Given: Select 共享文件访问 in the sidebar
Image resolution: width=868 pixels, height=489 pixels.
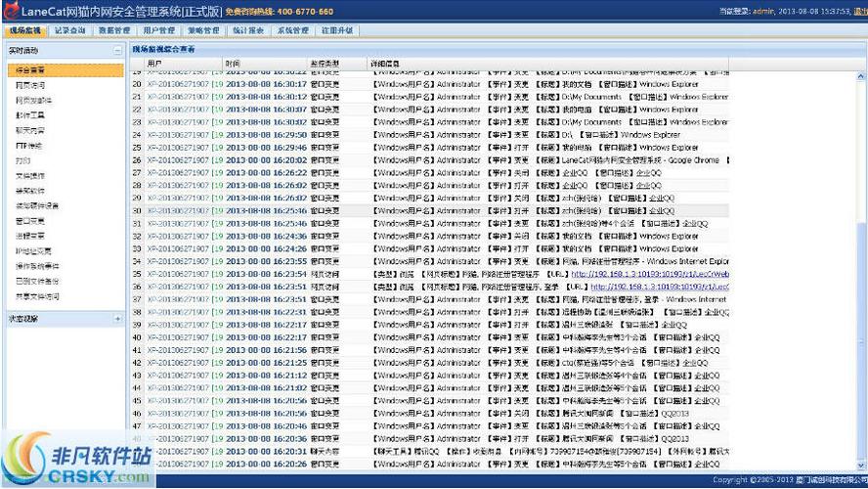Looking at the screenshot, I should pyautogui.click(x=37, y=296).
